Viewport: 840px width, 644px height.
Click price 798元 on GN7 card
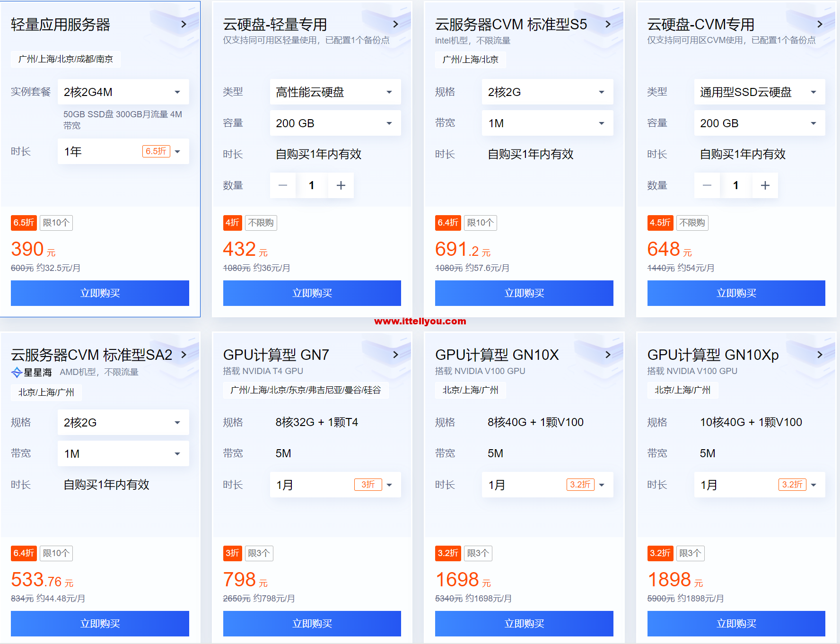(x=245, y=580)
